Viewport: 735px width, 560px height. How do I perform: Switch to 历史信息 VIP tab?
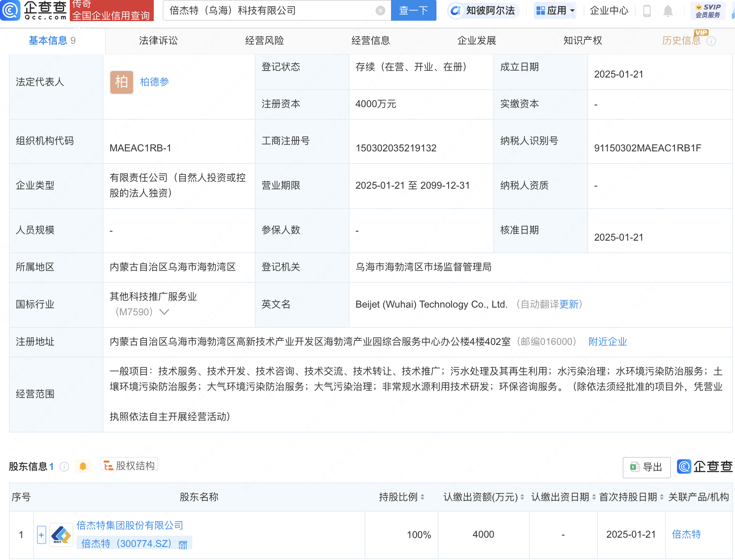click(681, 41)
